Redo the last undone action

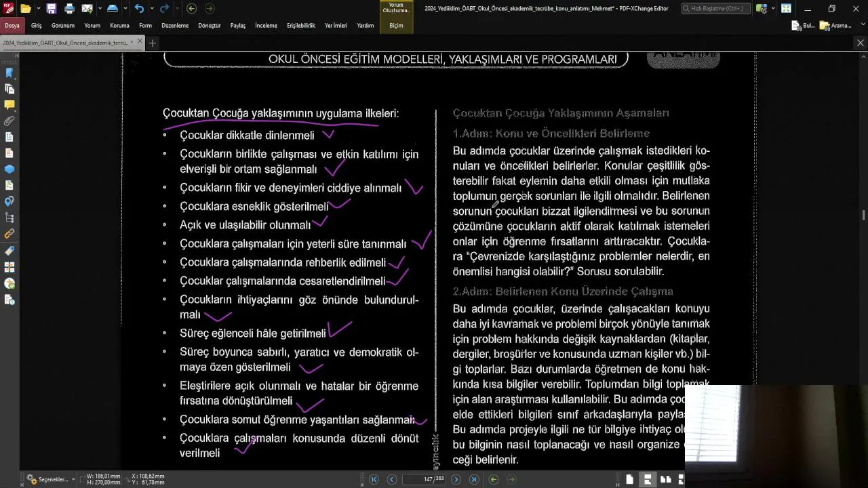tap(164, 9)
